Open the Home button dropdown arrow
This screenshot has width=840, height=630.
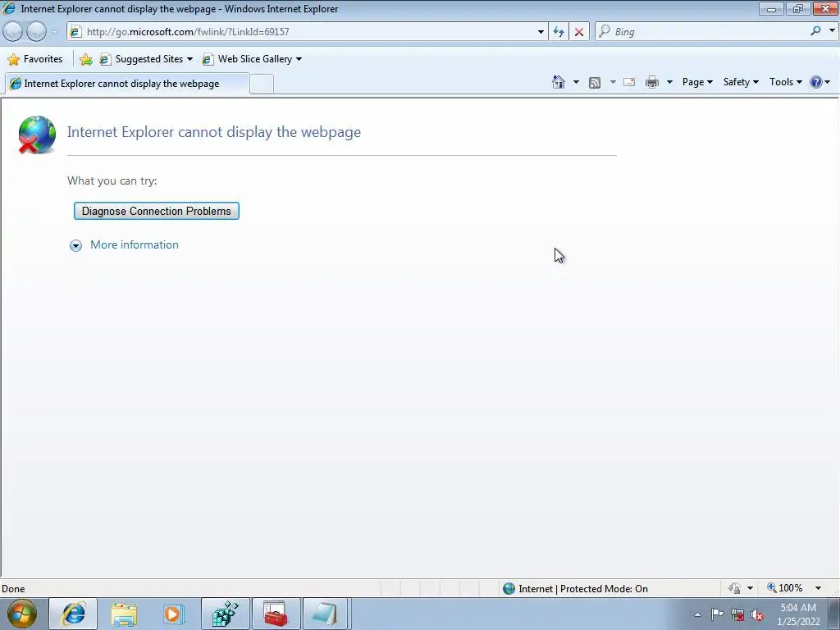(x=576, y=82)
